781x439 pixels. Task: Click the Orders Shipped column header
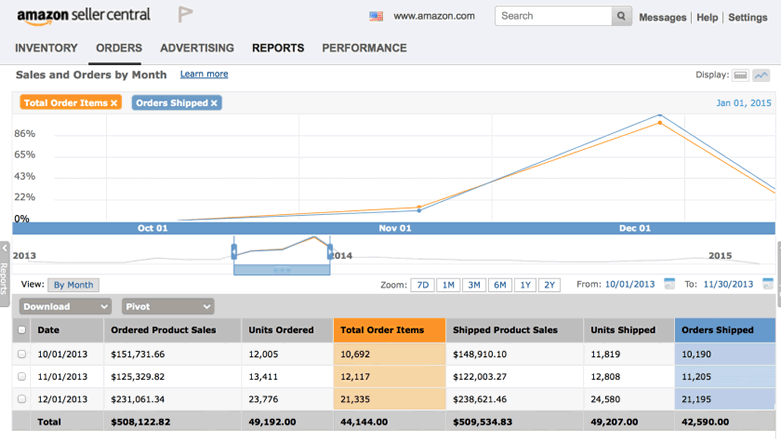725,330
